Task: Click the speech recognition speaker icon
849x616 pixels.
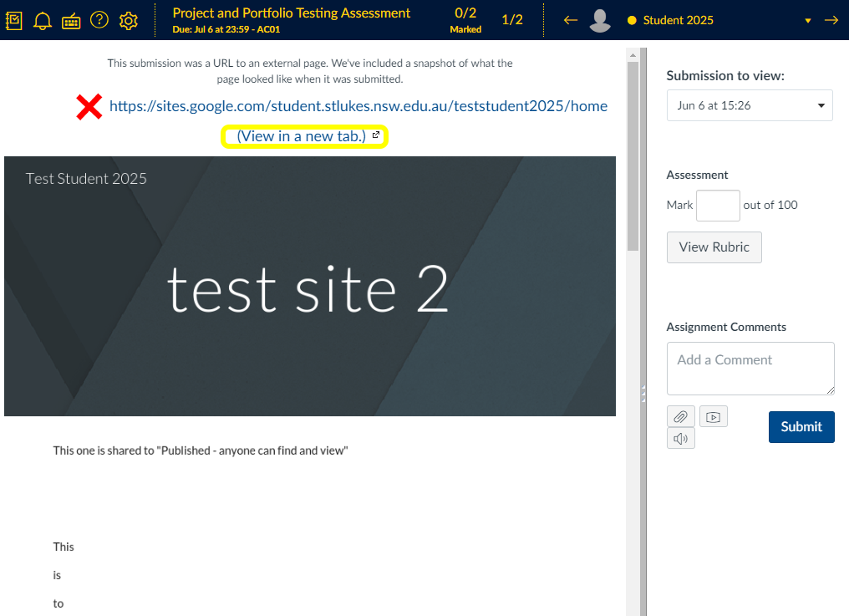Action: [680, 438]
